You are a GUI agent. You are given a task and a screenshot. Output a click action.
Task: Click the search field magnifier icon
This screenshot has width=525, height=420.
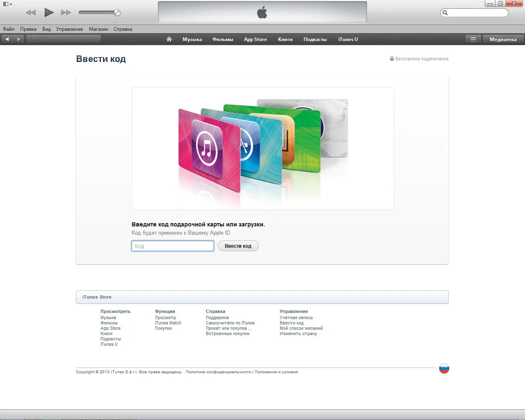coord(445,13)
